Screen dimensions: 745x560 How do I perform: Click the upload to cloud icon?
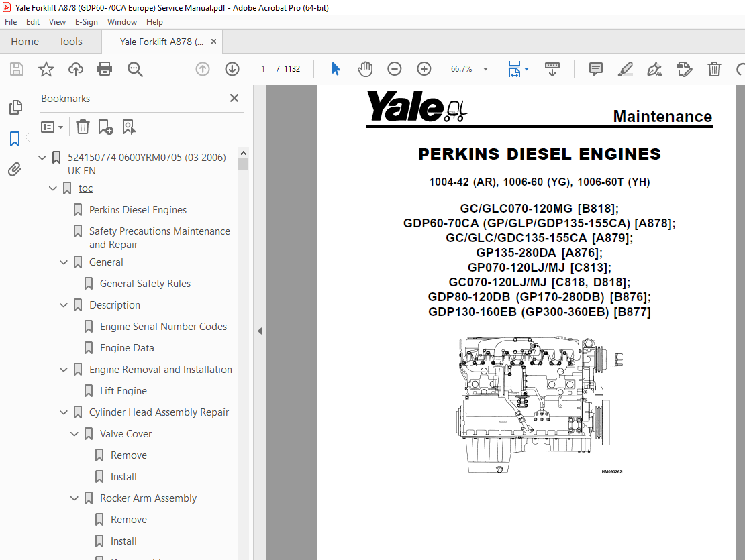pyautogui.click(x=76, y=69)
